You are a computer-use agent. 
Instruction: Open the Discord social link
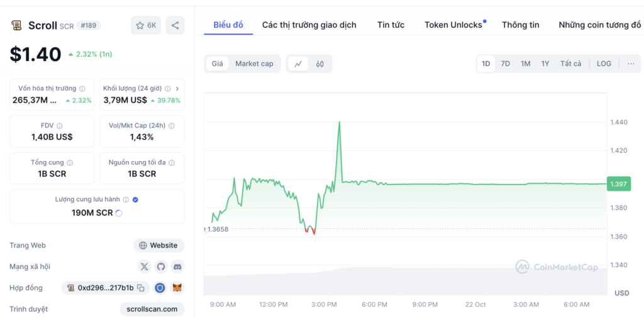[177, 266]
